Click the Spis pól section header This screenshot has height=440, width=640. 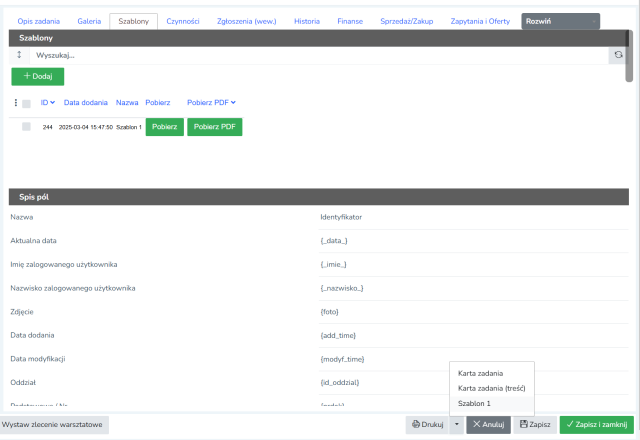[319, 197]
